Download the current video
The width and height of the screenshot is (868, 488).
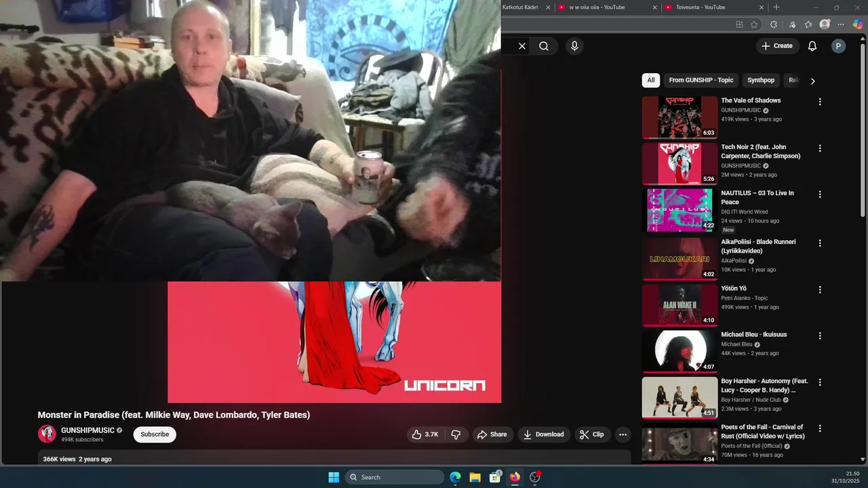[x=544, y=434]
